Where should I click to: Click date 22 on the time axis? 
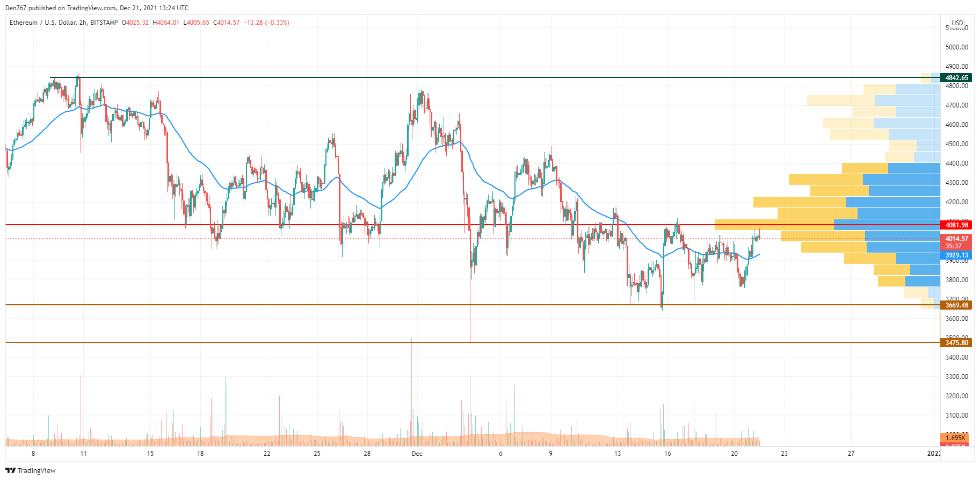click(267, 454)
